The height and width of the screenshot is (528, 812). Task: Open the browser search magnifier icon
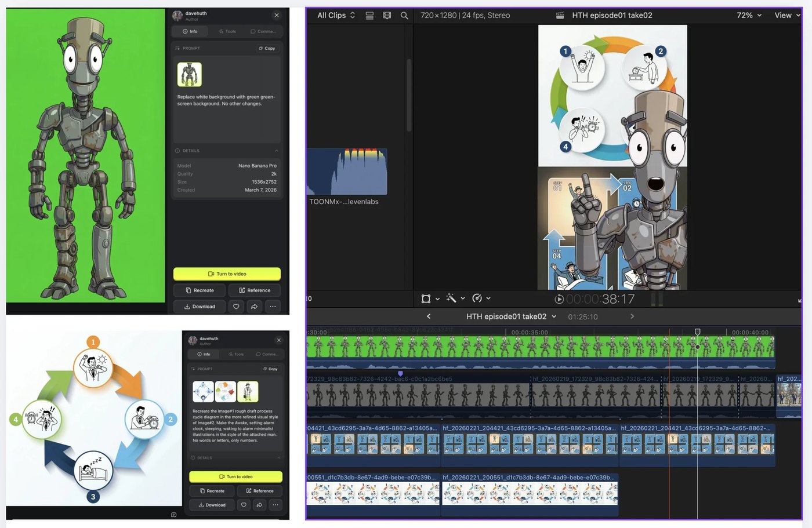pyautogui.click(x=404, y=16)
